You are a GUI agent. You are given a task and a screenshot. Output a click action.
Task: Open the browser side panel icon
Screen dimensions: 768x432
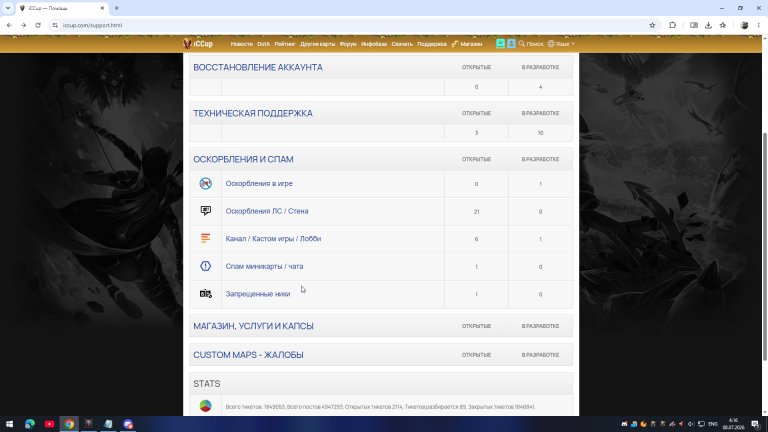coord(694,25)
